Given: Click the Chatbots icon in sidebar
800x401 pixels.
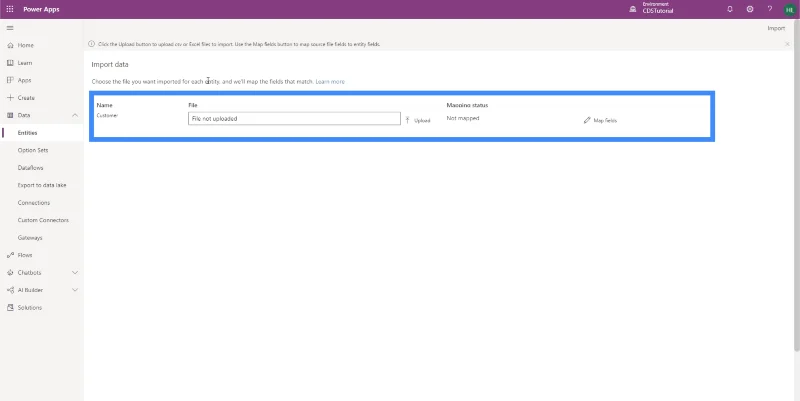Looking at the screenshot, I should [x=10, y=272].
